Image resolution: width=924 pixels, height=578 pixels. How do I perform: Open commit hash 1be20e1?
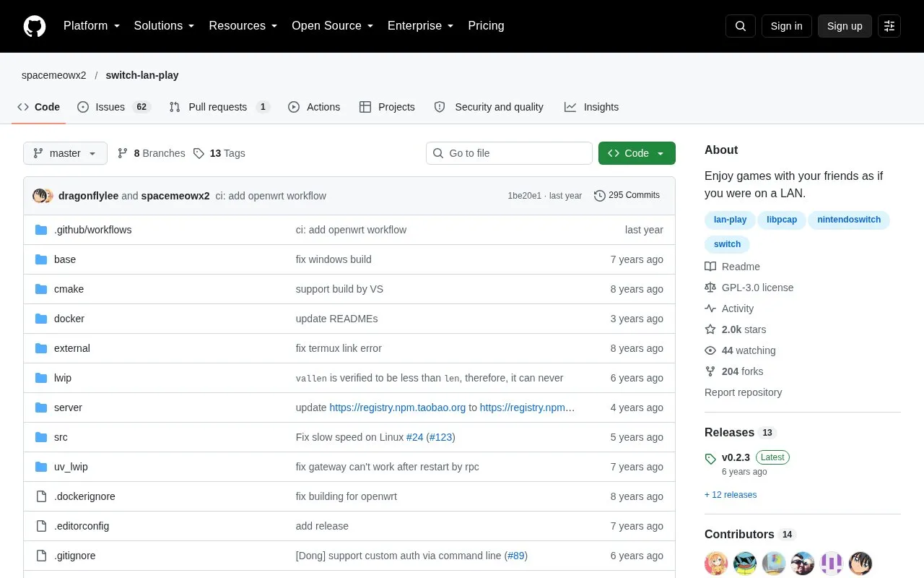(524, 196)
